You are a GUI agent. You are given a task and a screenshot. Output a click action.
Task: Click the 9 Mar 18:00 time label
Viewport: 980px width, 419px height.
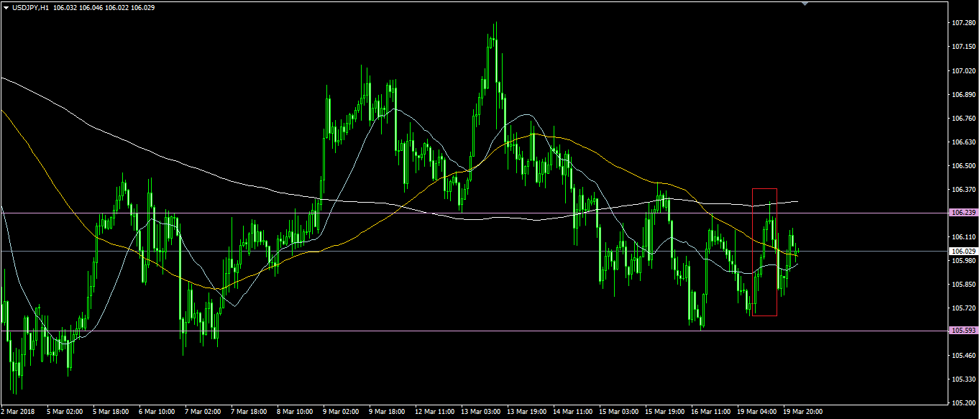(x=387, y=412)
